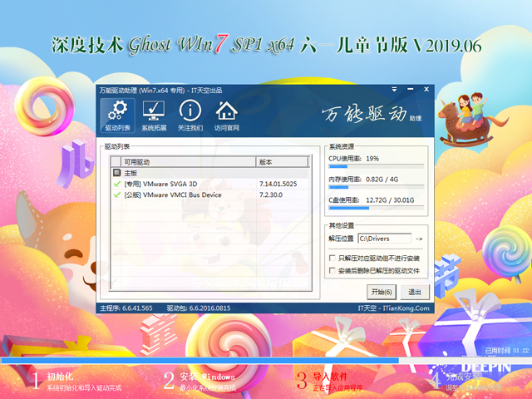Click step 1 初始化 label

[60, 377]
